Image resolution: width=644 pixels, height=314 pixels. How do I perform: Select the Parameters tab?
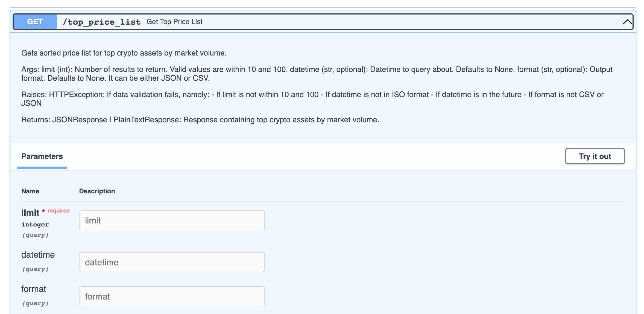(42, 156)
